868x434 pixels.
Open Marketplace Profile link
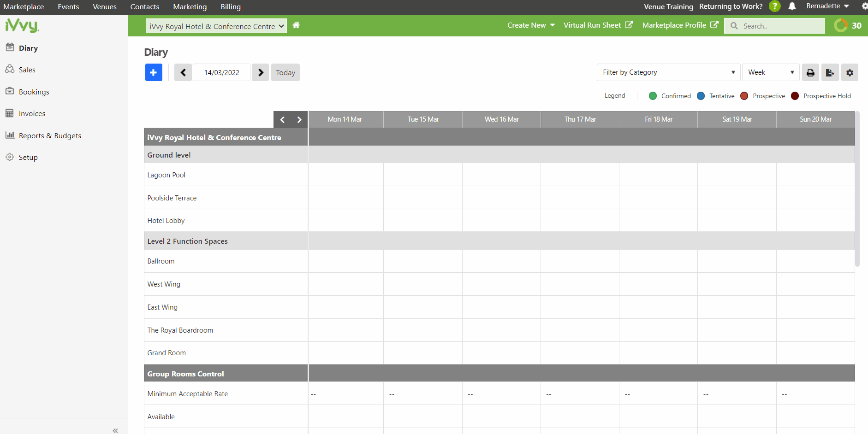click(680, 25)
